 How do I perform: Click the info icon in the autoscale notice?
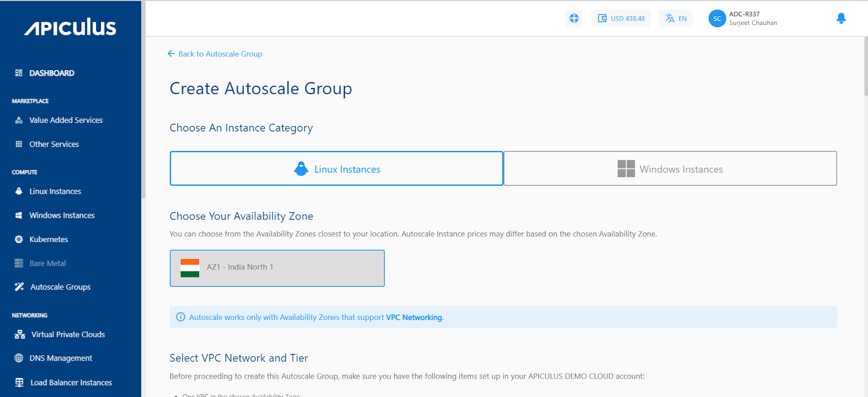(181, 317)
